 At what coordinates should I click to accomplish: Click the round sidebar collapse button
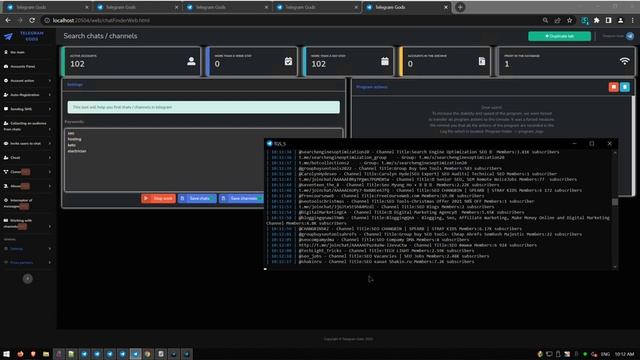tap(28, 279)
